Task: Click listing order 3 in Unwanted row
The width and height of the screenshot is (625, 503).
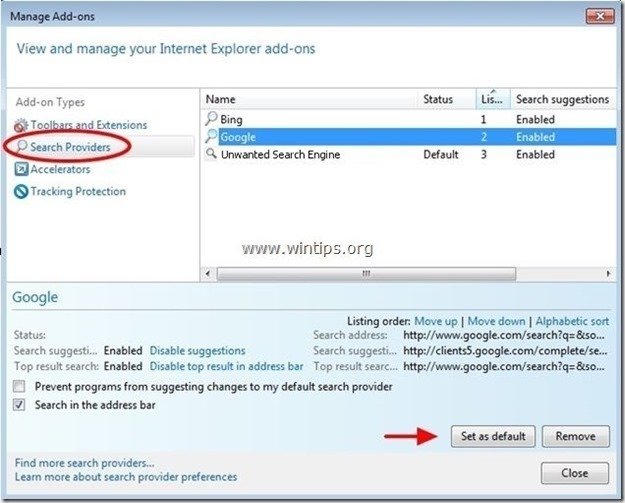Action: click(483, 155)
